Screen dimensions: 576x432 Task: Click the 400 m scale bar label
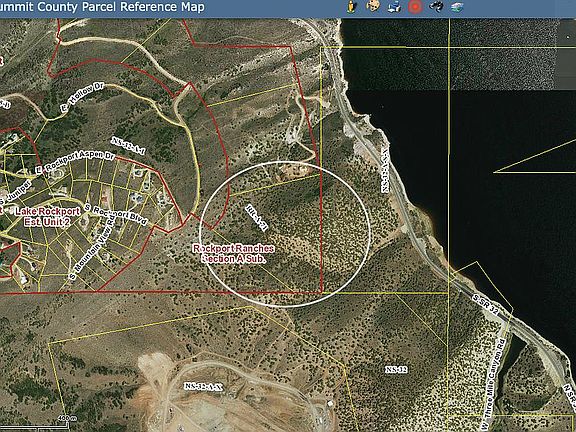(68, 418)
